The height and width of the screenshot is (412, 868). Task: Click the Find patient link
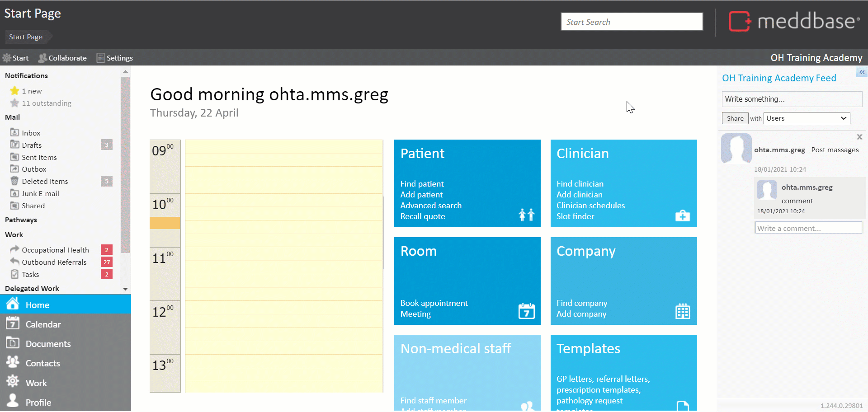(422, 184)
